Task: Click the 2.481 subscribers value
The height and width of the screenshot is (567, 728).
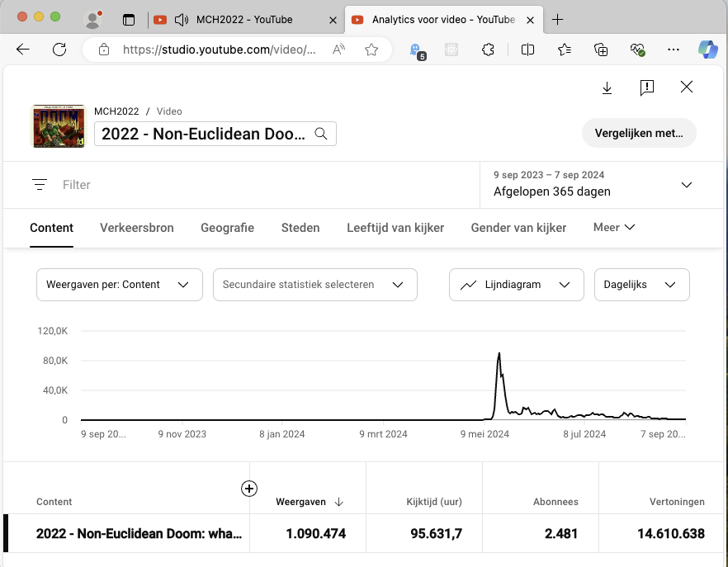Action: point(561,533)
